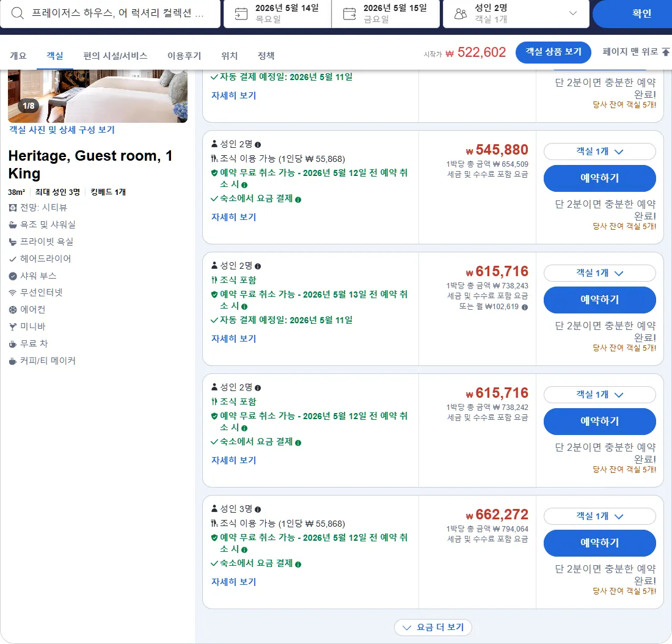
Task: Click the info icon beside 성인 2명 in the ₩738,242 row
Action: 258,388
